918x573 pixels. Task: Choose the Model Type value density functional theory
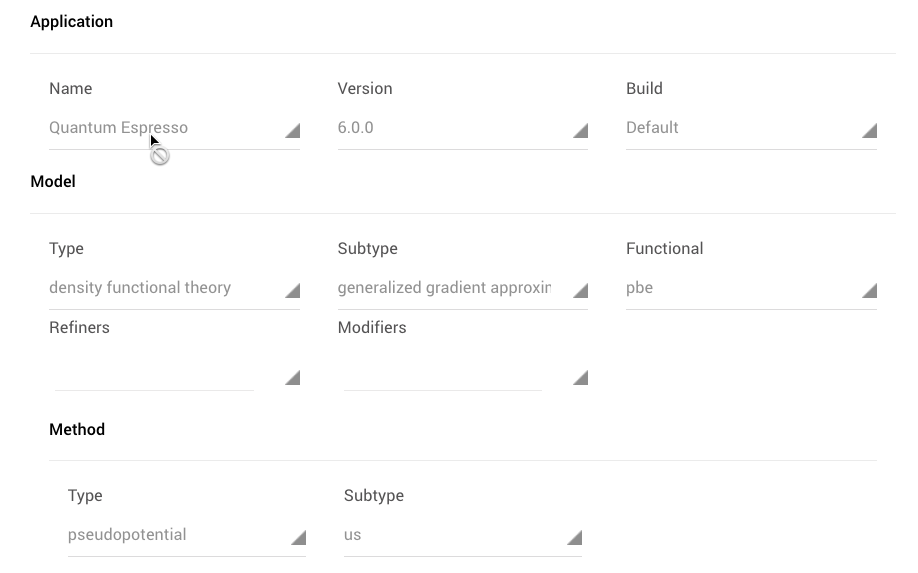(x=160, y=288)
